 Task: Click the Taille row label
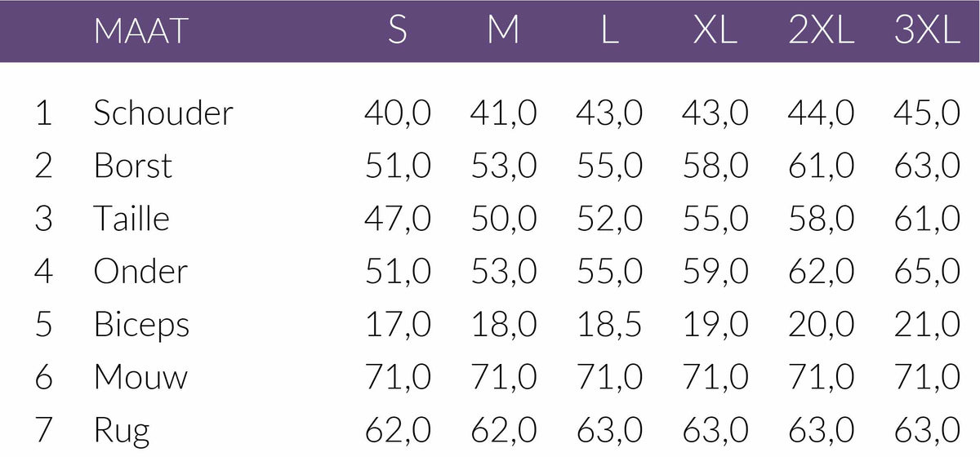pos(131,219)
